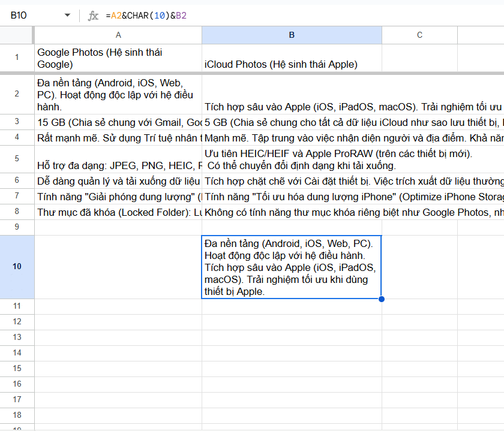Select row 11 header
Screen dimensions: 504x431
click(17, 306)
